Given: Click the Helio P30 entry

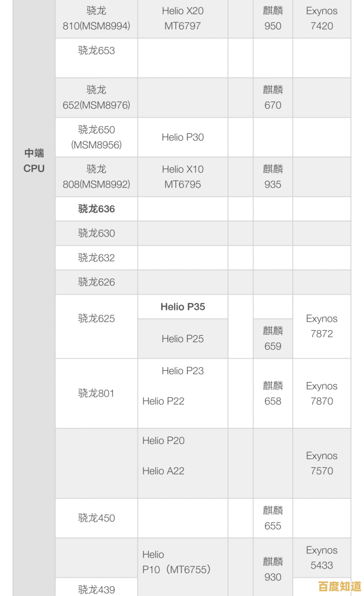Looking at the screenshot, I should pyautogui.click(x=183, y=137).
